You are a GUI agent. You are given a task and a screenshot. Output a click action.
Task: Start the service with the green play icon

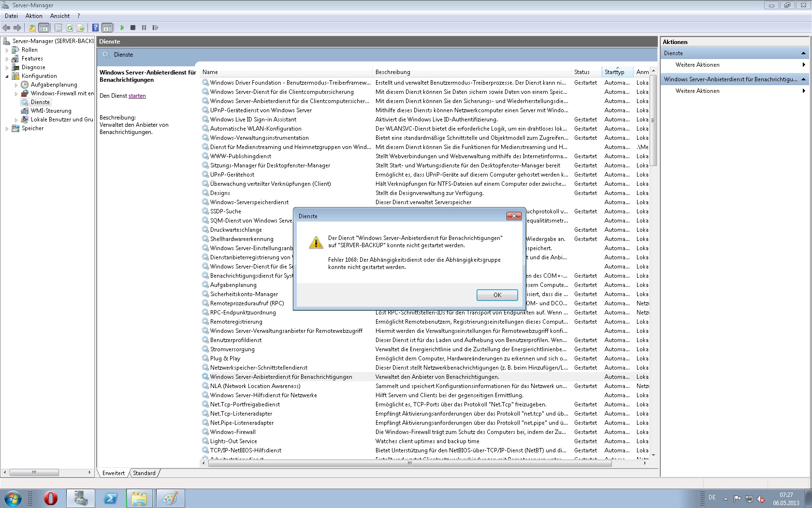(122, 28)
